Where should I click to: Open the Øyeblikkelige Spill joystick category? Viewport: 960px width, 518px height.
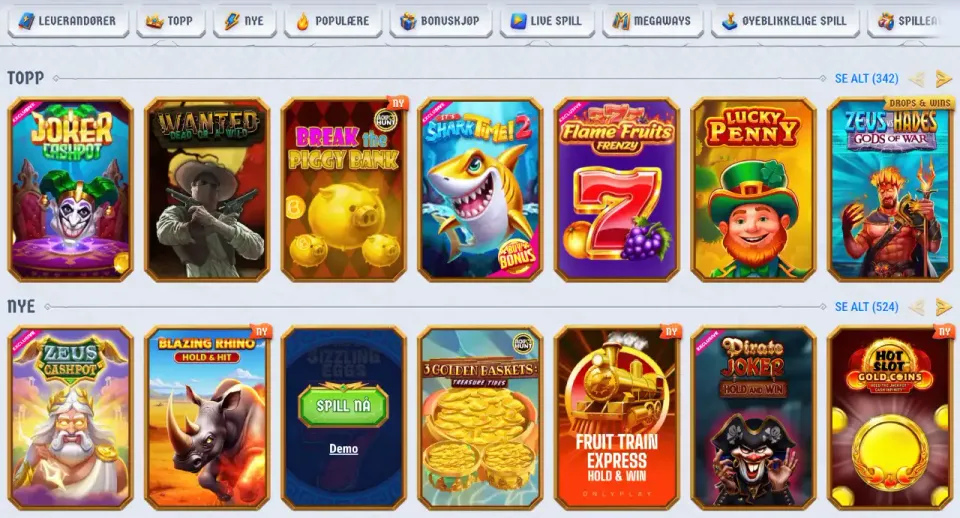click(x=786, y=21)
